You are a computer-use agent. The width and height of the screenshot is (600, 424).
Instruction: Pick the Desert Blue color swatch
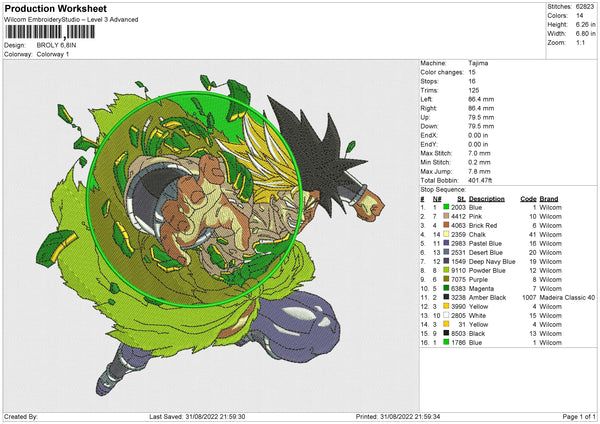[x=446, y=253]
